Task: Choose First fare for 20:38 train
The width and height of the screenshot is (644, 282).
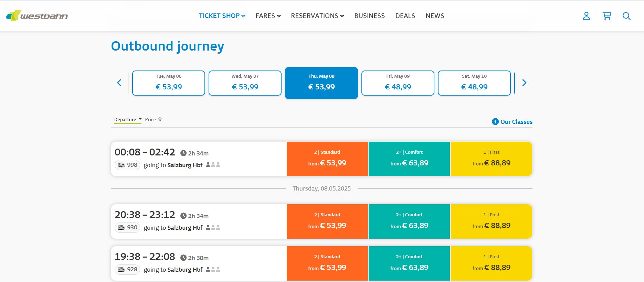Action: coord(492,221)
